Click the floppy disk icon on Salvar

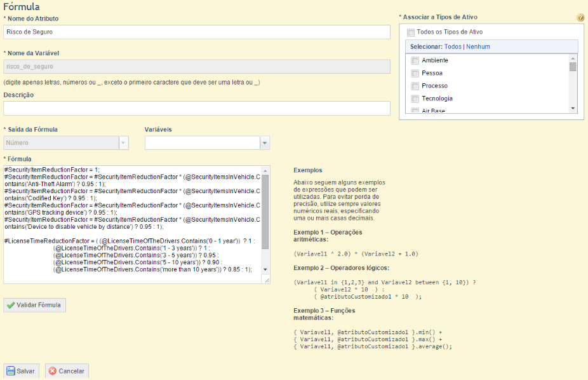[11, 371]
